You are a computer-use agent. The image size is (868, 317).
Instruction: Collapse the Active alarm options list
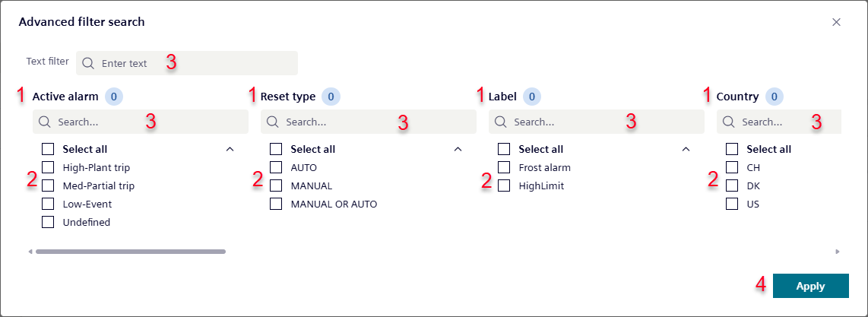[230, 149]
